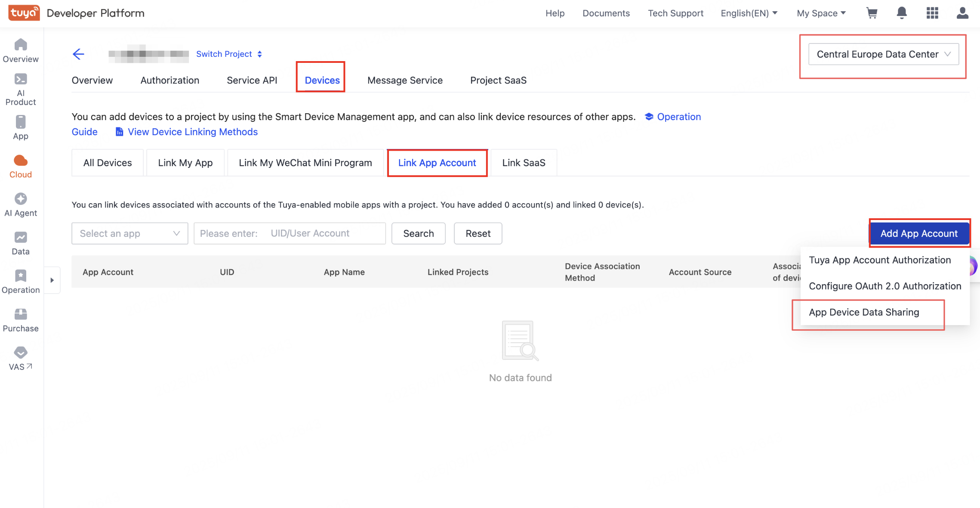Open the Help link
Viewport: 980px width, 508px height.
[x=555, y=13]
